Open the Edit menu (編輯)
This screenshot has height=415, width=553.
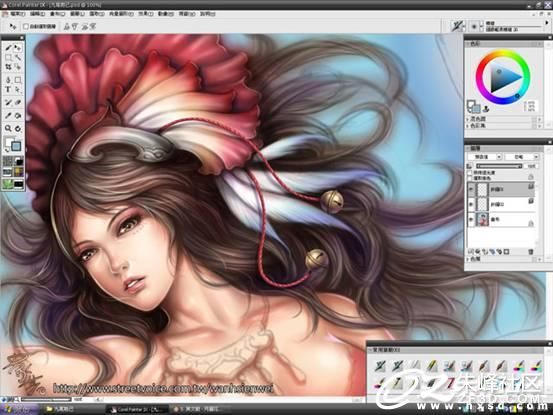coord(37,14)
